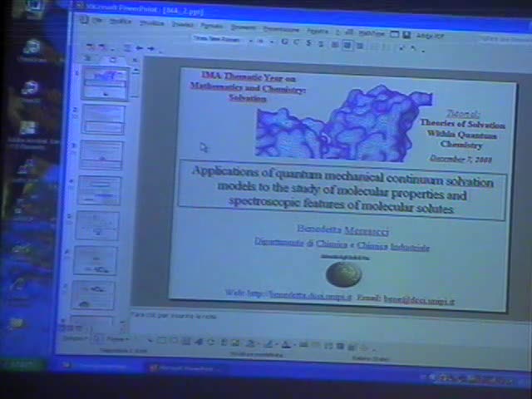Switch to the outline tab in side pane
The height and width of the screenshot is (399, 532).
click(x=87, y=58)
